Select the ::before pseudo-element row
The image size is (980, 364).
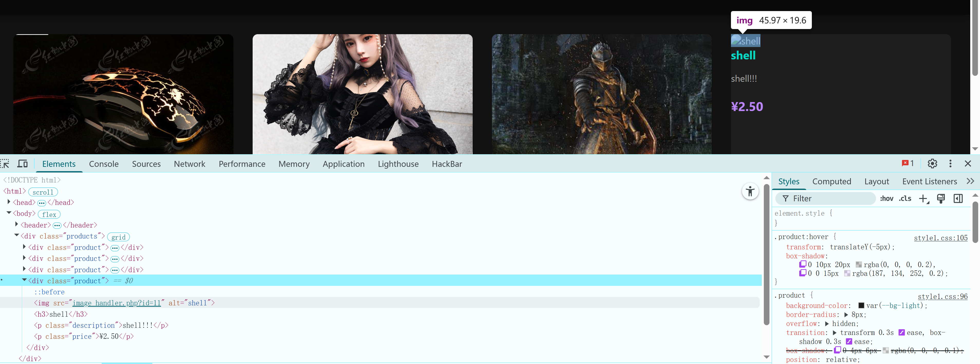49,292
